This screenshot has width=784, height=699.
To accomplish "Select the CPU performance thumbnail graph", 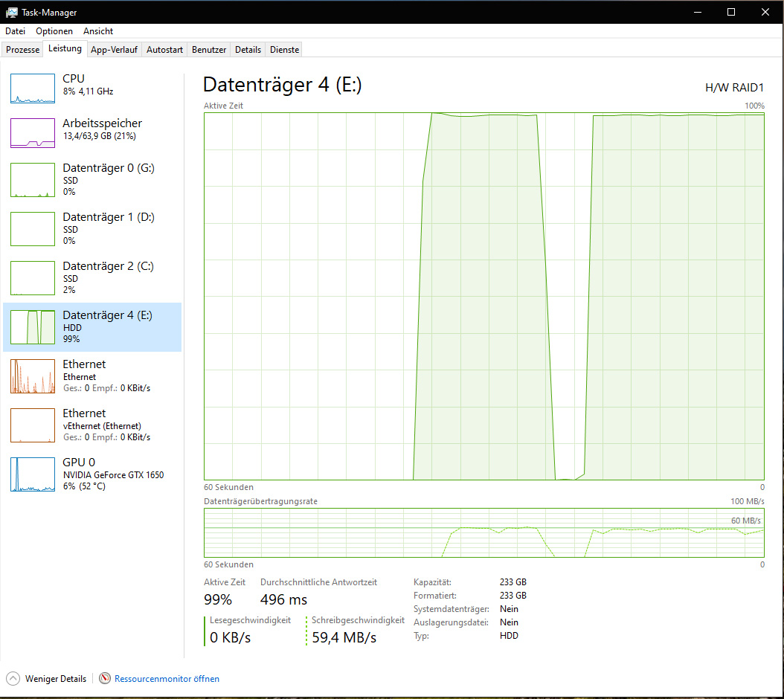I will (33, 88).
